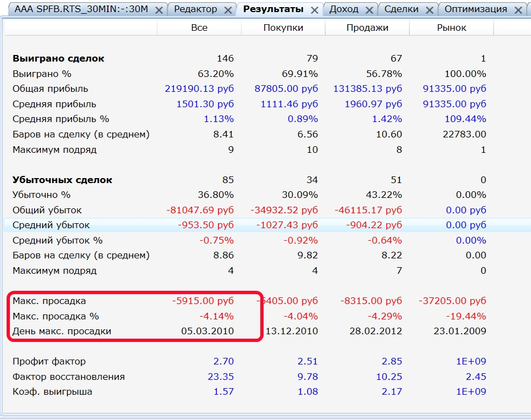
Task: Click the 28.02.2012 drawdown date cell
Action: tap(377, 331)
